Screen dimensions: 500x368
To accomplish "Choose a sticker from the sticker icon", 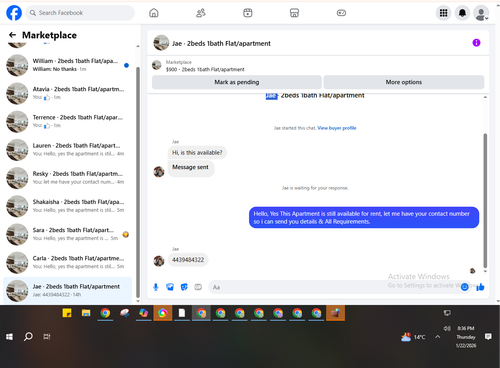I will [184, 287].
